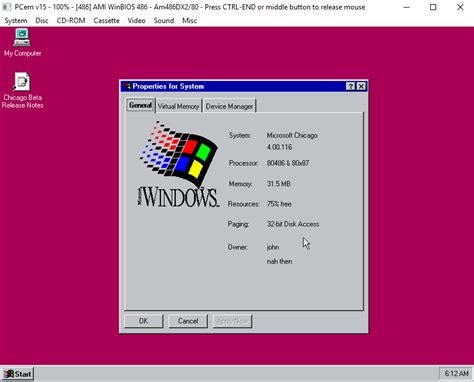Viewport: 474px width, 382px height.
Task: Open the PCem Misc menu
Action: pyautogui.click(x=189, y=21)
